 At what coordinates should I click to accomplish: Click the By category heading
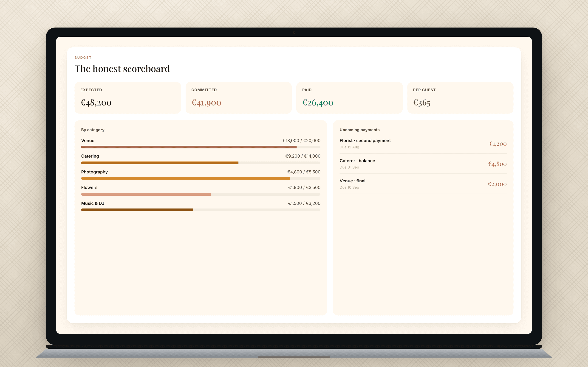(x=93, y=130)
